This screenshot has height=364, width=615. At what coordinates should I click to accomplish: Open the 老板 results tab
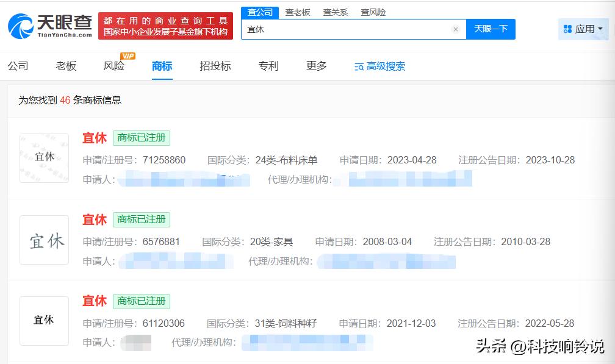click(x=66, y=66)
